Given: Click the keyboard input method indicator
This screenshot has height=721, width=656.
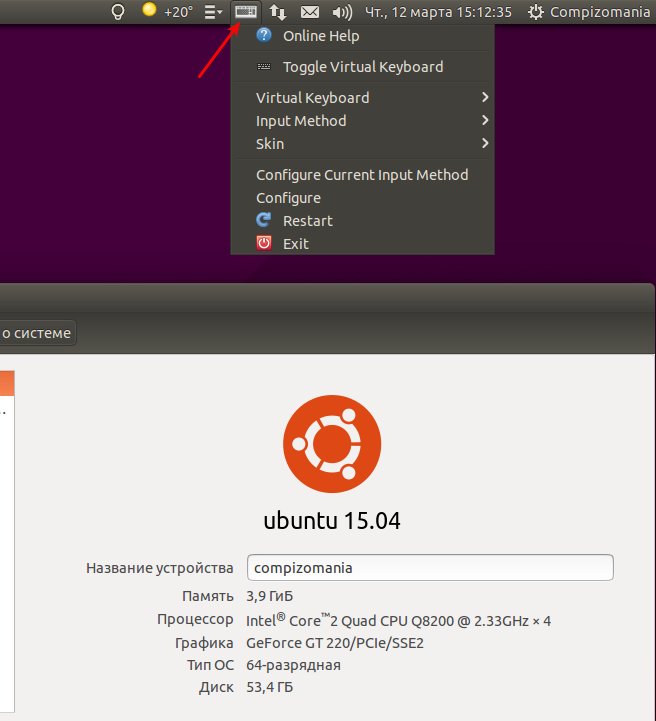Looking at the screenshot, I should coord(246,11).
